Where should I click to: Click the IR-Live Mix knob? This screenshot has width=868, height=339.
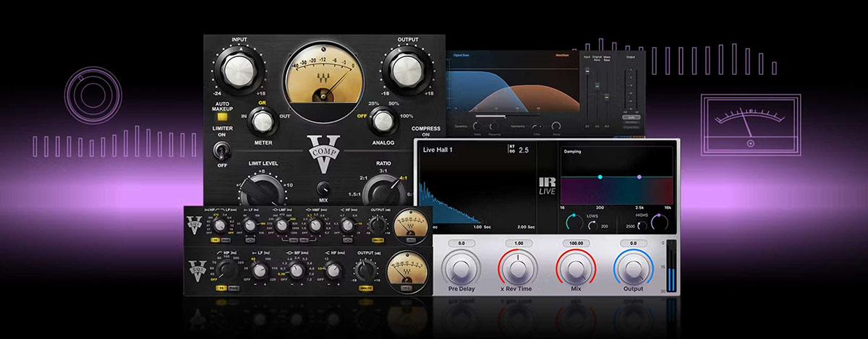tap(574, 270)
